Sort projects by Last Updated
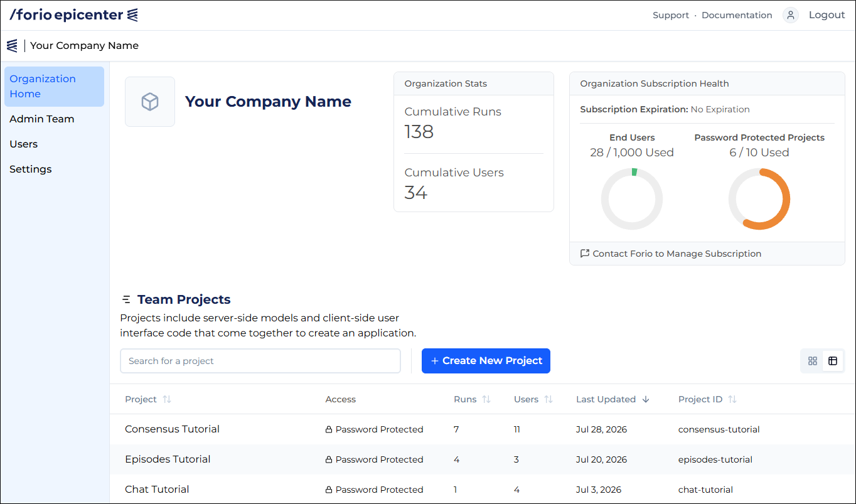The image size is (856, 504). coord(613,399)
